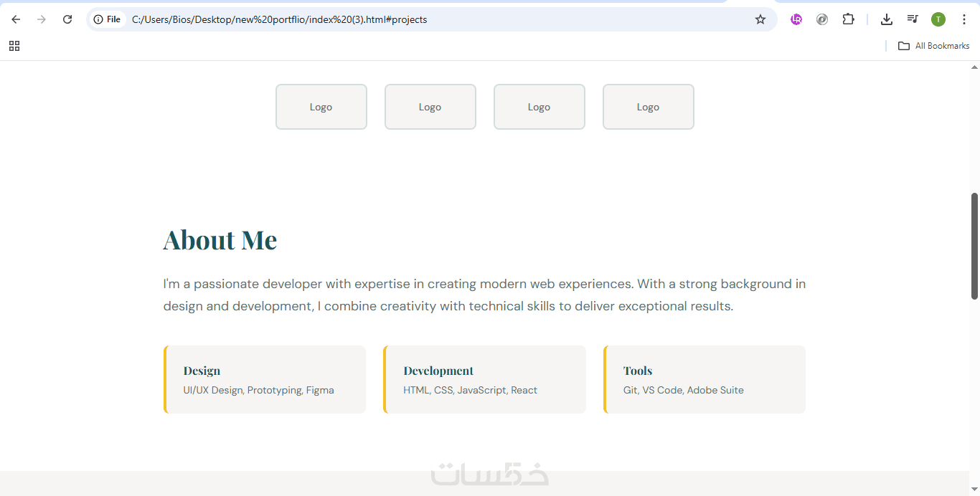Screen dimensions: 980x496
Task: View the File site information chip
Action: pos(107,19)
